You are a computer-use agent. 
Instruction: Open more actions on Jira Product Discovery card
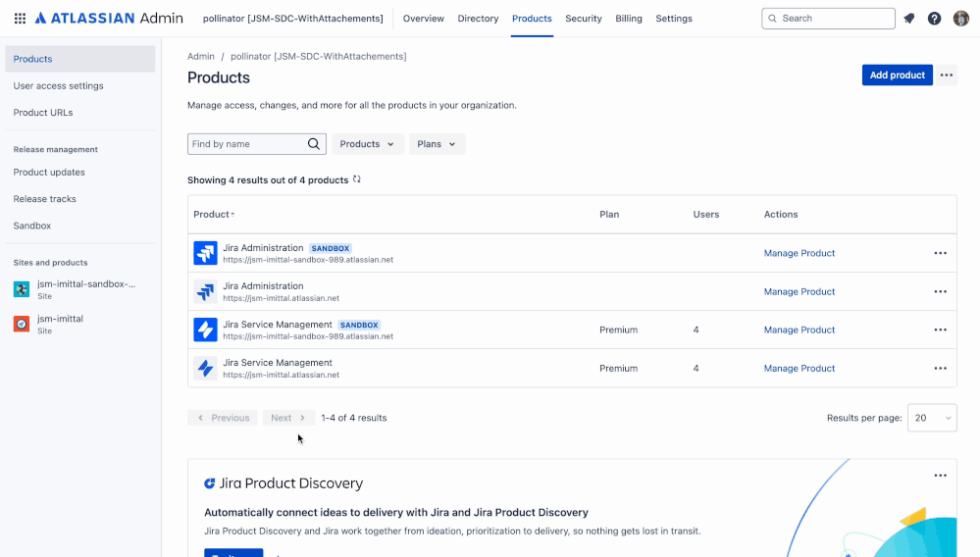click(x=941, y=476)
